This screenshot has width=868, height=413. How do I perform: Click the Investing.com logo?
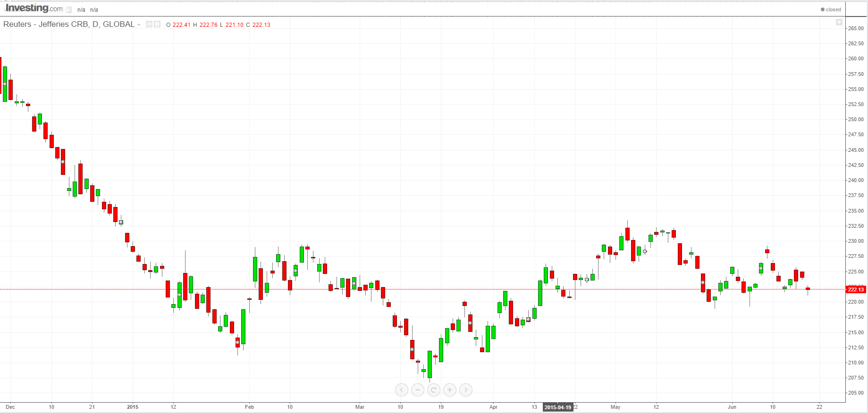pos(33,8)
